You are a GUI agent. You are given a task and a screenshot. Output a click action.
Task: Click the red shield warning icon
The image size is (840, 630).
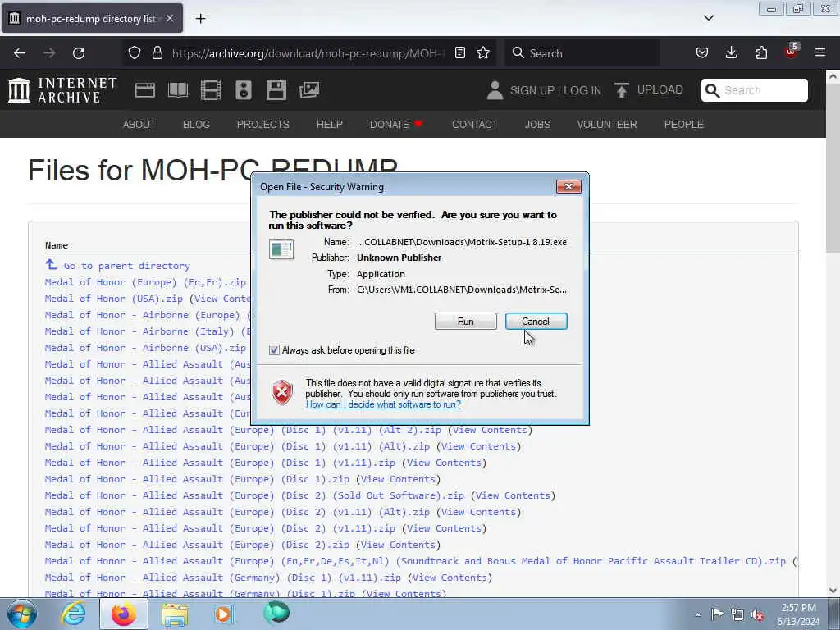click(282, 392)
